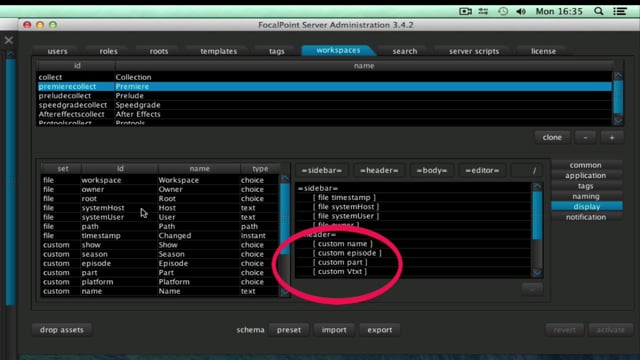Select the file workspace field row
This screenshot has height=360, width=640.
pos(160,180)
